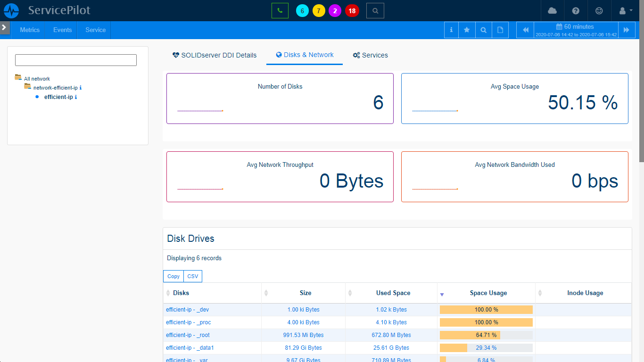Click info icon next to network-efficient-ip
This screenshot has width=644, height=362.
[x=81, y=88]
